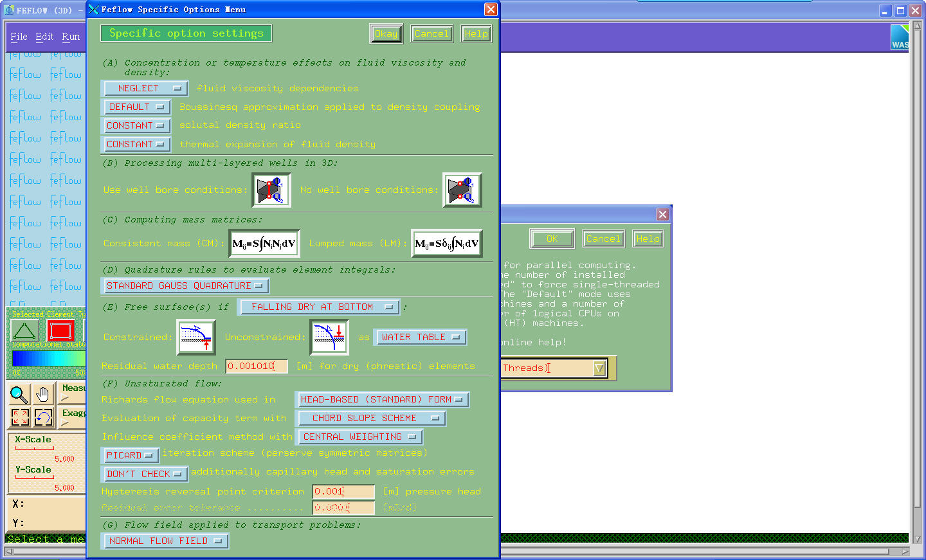Activate the magnifier zoom tool
The image size is (926, 560).
(x=19, y=394)
